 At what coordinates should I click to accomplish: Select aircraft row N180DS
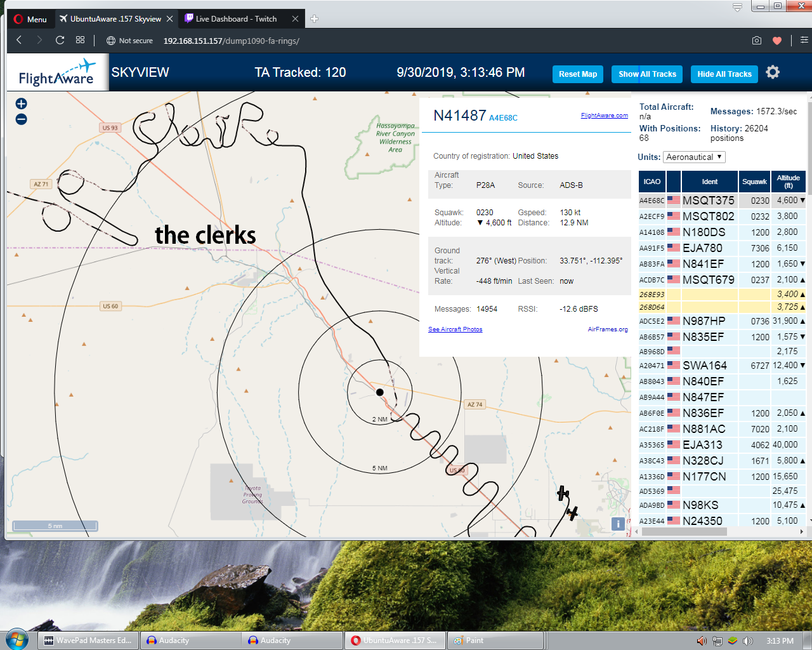(x=722, y=232)
